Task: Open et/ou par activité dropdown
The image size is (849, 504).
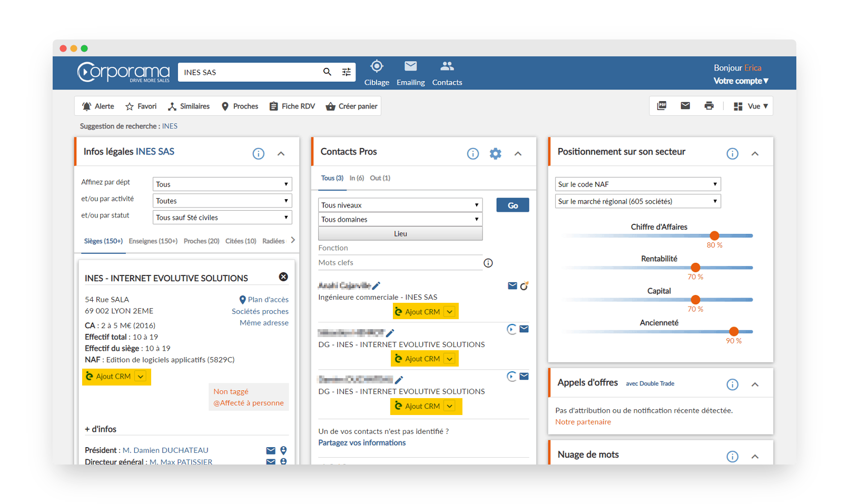Action: [222, 201]
